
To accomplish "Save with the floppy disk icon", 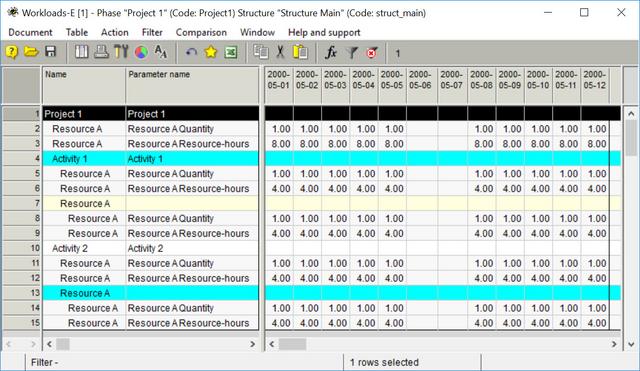I will pyautogui.click(x=51, y=52).
